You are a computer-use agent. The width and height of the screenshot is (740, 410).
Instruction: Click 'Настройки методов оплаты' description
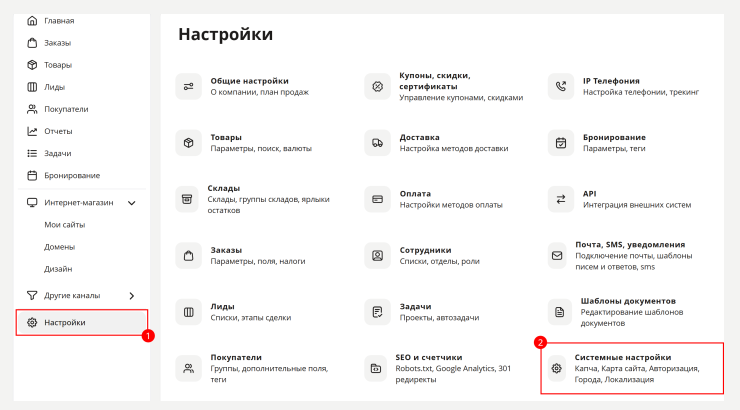pos(451,205)
